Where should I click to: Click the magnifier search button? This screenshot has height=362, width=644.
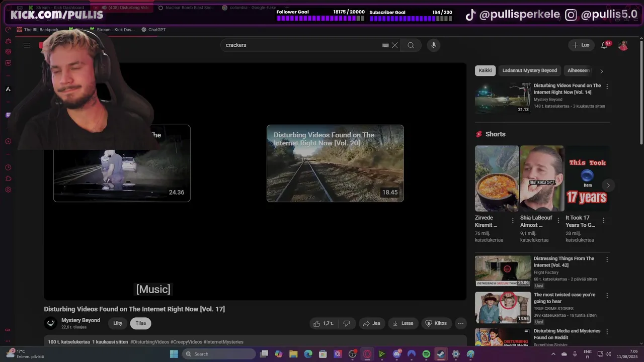pos(411,45)
